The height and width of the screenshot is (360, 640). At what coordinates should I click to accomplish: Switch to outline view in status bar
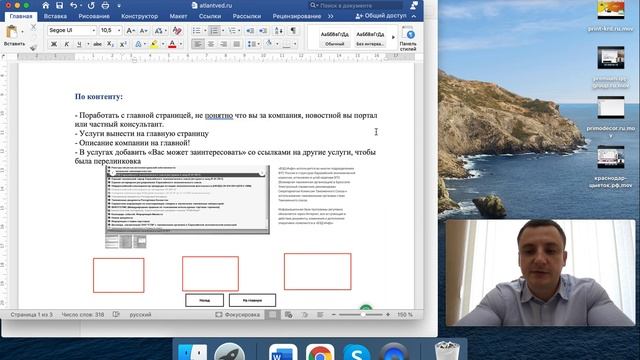tap(304, 314)
